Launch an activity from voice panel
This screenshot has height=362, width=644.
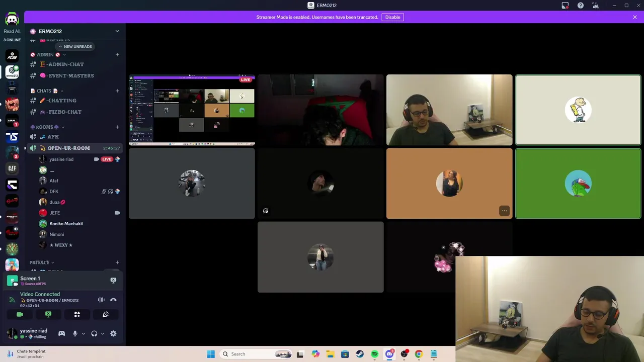77,314
